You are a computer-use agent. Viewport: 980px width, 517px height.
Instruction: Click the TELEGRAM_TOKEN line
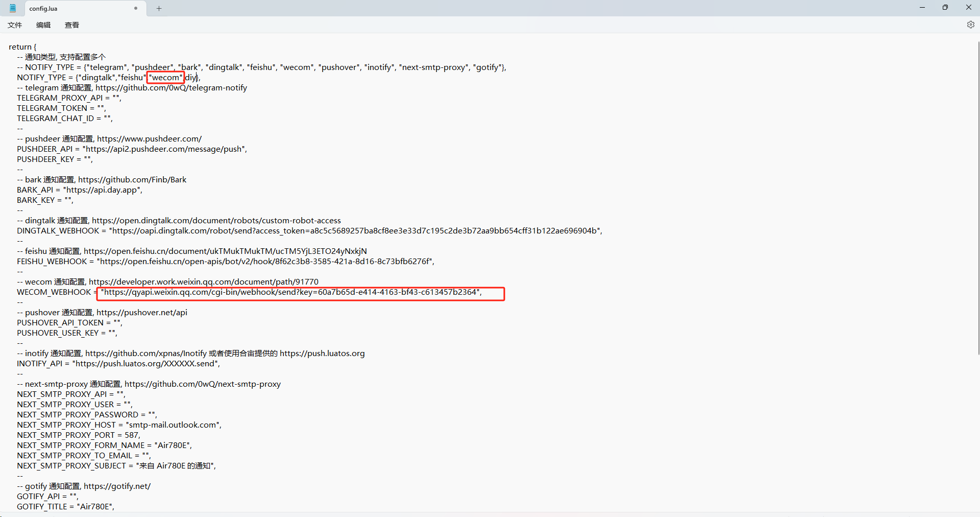61,108
